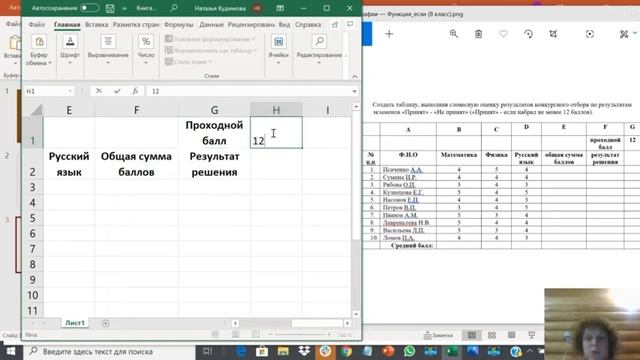
Task: Switch to the Вид ribbon tab
Action: [x=284, y=24]
